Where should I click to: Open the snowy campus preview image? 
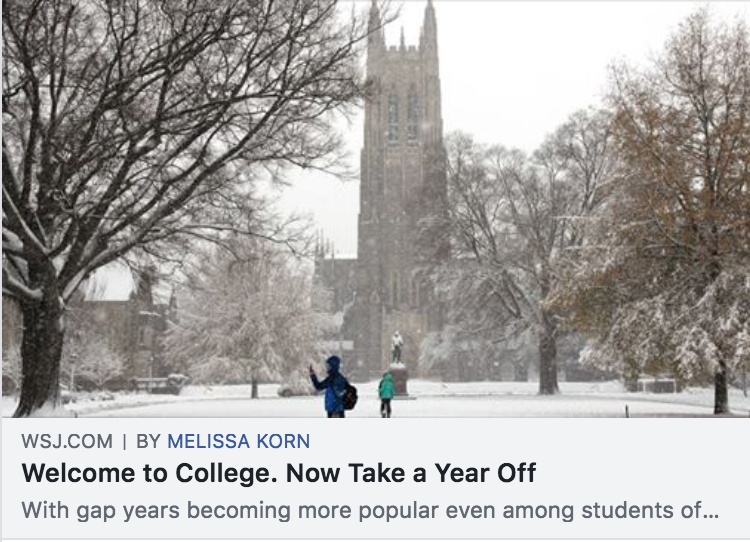375,209
